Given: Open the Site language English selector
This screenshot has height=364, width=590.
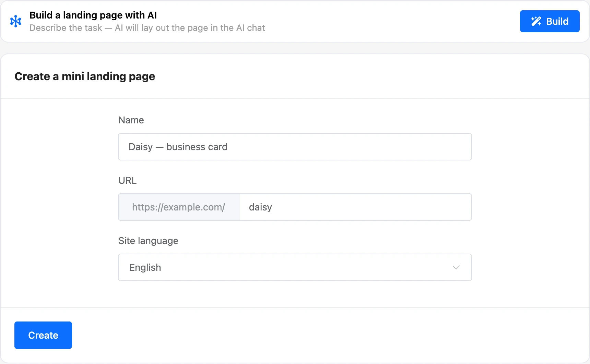Looking at the screenshot, I should pyautogui.click(x=295, y=267).
